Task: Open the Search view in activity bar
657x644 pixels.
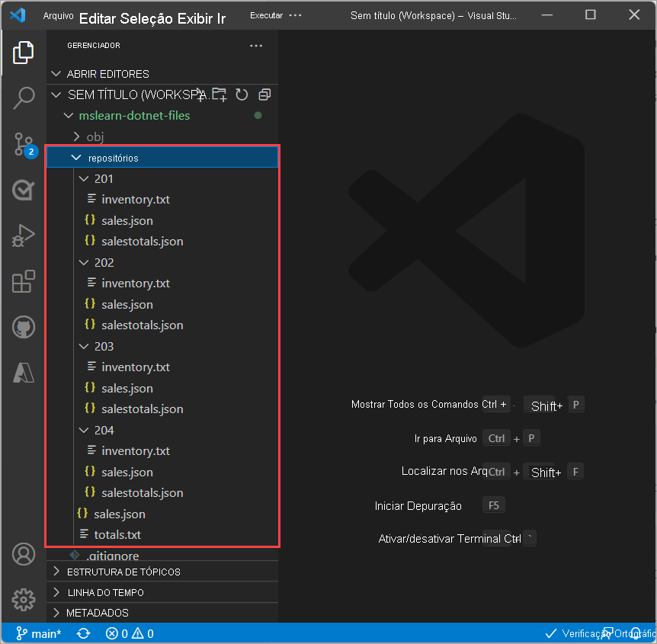Action: [24, 97]
